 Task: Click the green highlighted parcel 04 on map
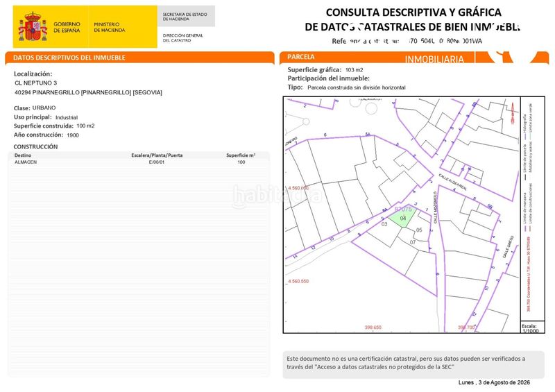[x=402, y=218]
